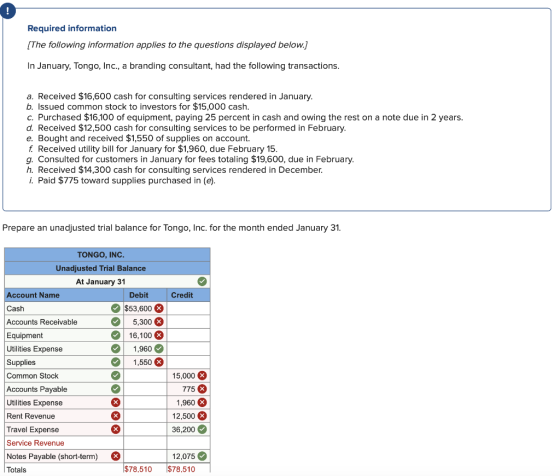560x476 pixels.
Task: Open the Travel Expense account name cell
Action: [64, 429]
